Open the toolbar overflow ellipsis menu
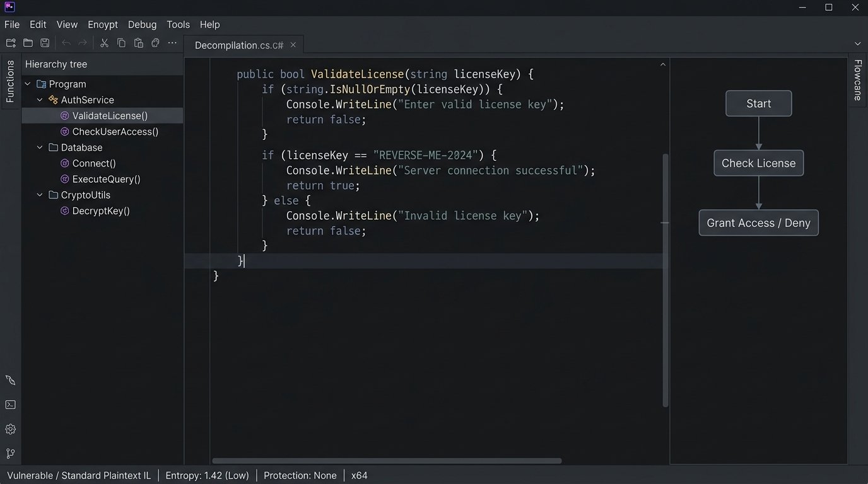This screenshot has height=484, width=868. [172, 43]
